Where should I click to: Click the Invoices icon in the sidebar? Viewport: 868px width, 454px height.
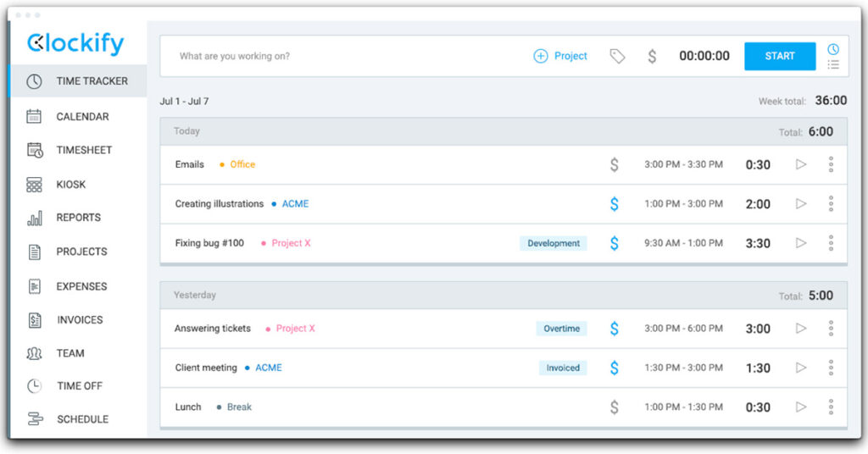(35, 320)
